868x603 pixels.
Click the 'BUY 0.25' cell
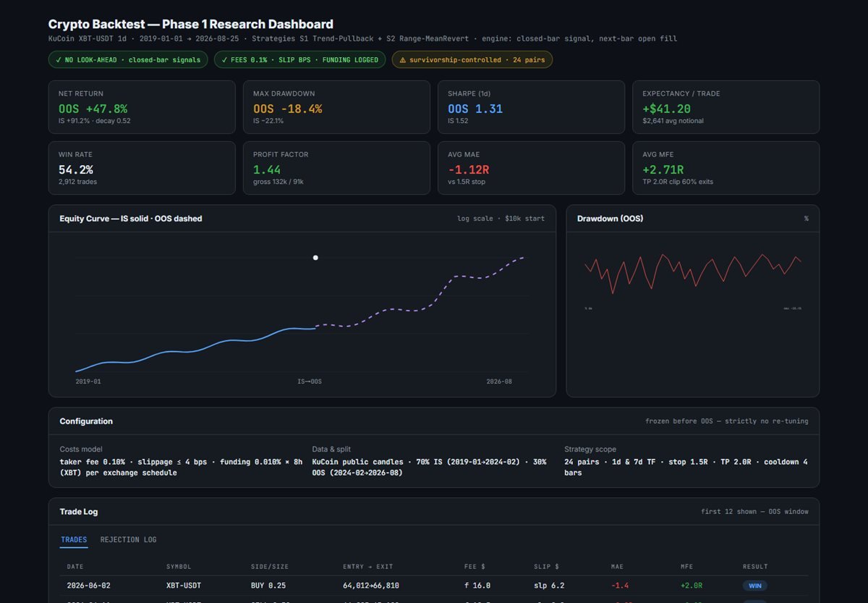(268, 585)
